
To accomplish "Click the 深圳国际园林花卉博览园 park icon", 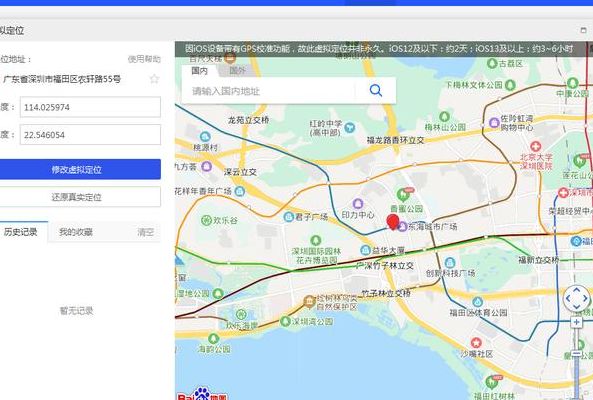I will [315, 240].
